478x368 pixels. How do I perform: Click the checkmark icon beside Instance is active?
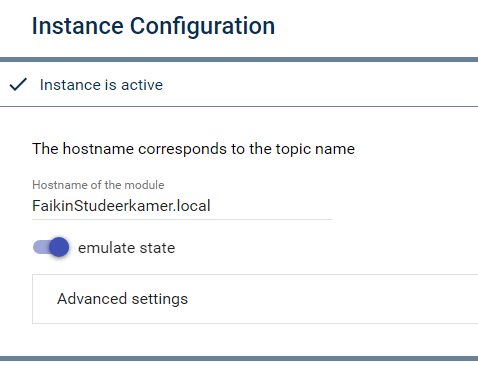(x=18, y=84)
